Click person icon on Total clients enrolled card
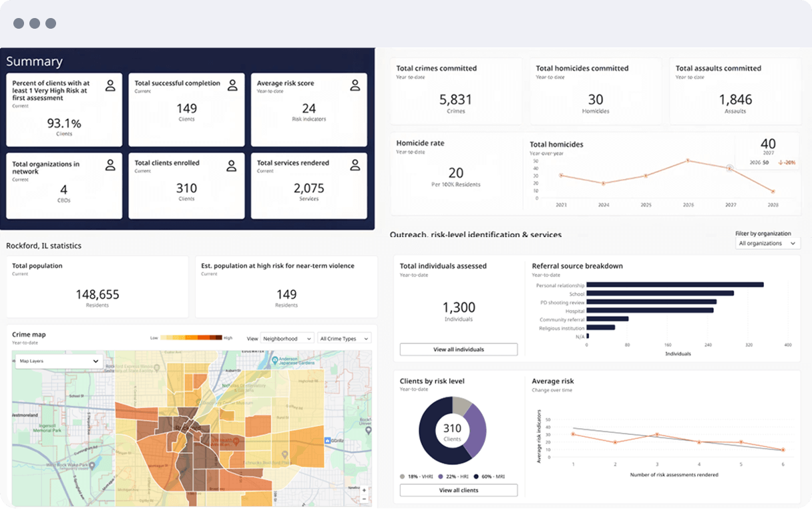 coord(232,165)
